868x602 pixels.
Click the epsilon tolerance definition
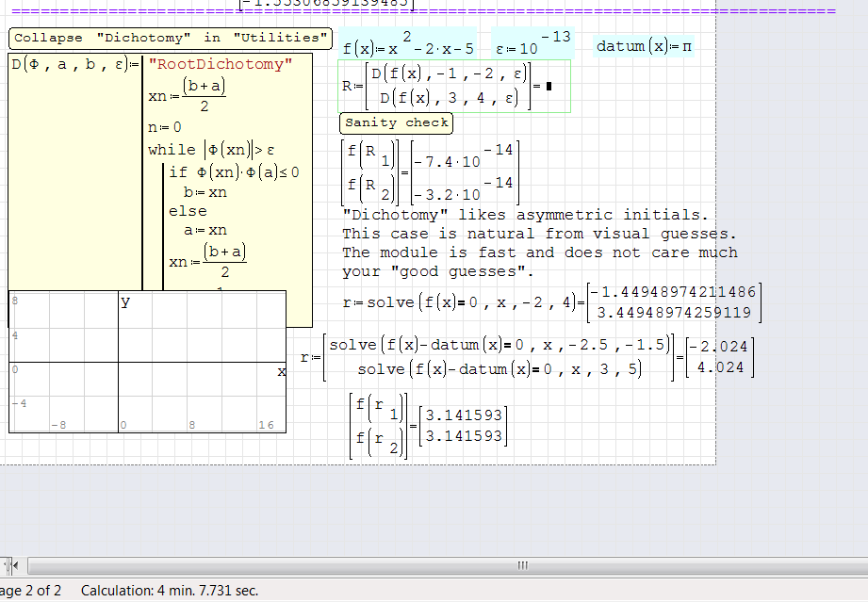(x=532, y=44)
